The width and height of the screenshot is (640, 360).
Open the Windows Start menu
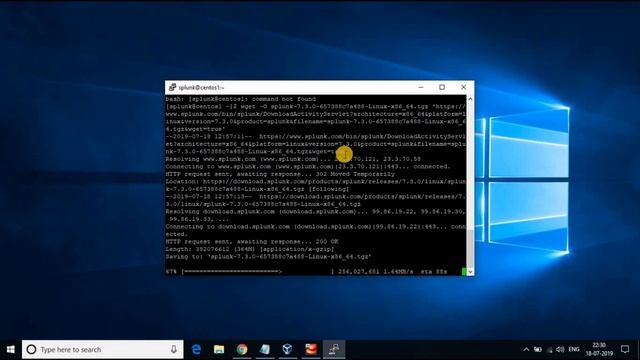(11, 349)
